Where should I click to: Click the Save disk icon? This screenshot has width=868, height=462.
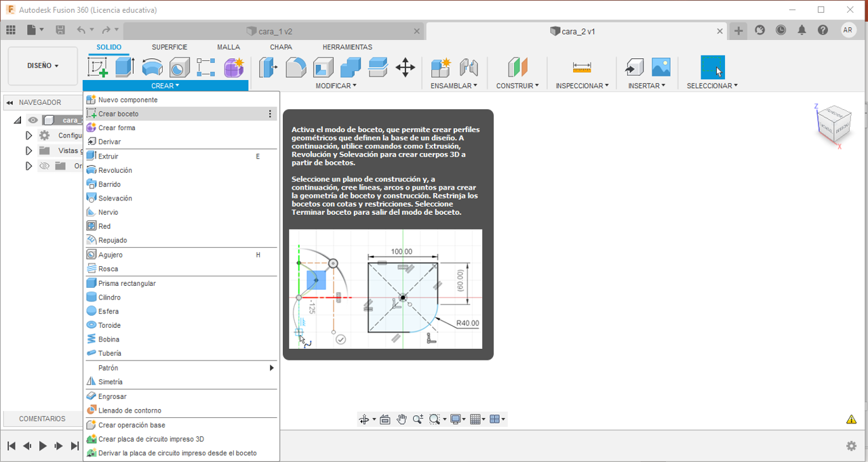coord(60,30)
